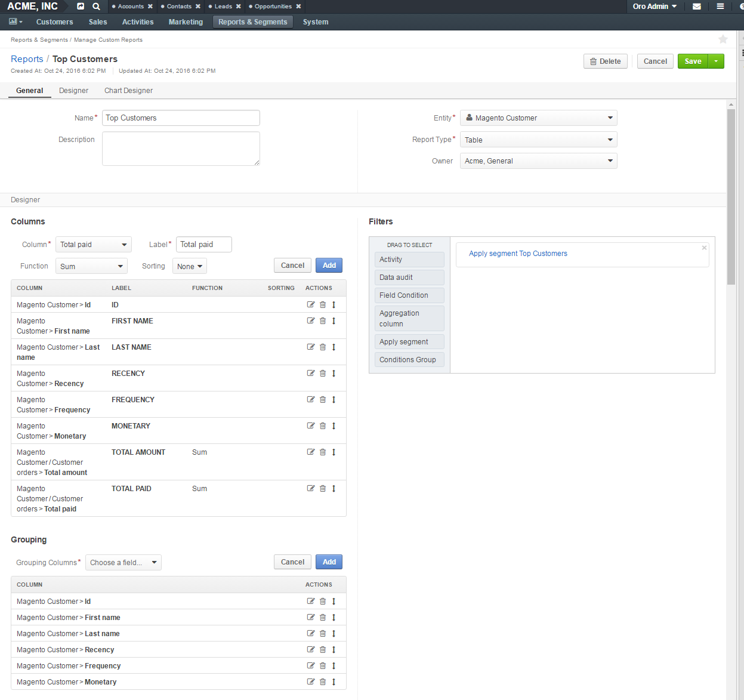Delete the RECENCY column row
This screenshot has height=700, width=744.
pyautogui.click(x=323, y=373)
